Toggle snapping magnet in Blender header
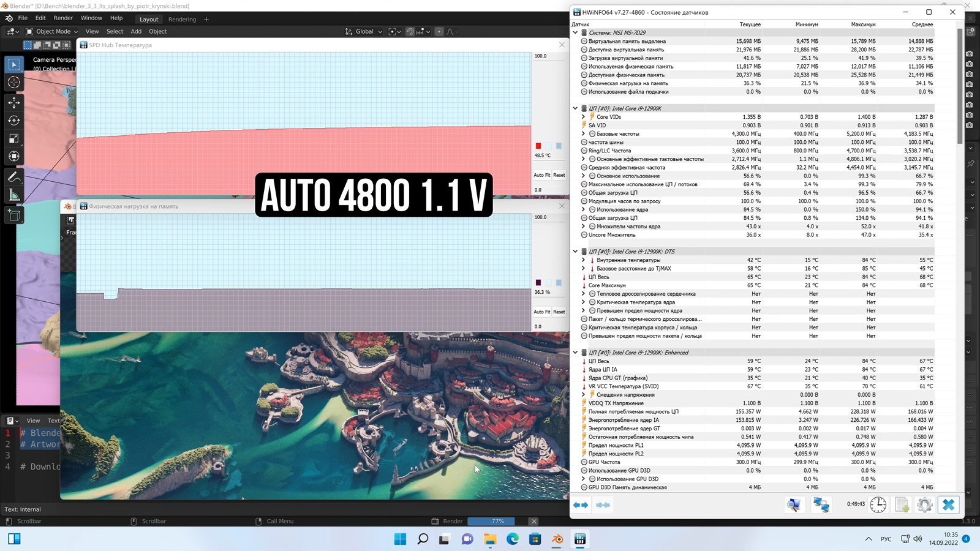 point(410,31)
